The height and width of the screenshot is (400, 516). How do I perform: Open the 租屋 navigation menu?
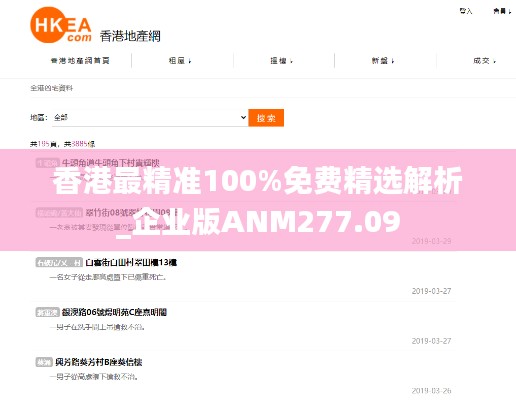[x=180, y=61]
